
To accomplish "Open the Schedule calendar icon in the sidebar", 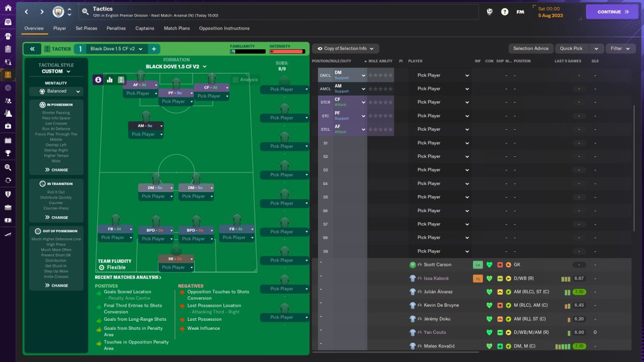I will 8,141.
